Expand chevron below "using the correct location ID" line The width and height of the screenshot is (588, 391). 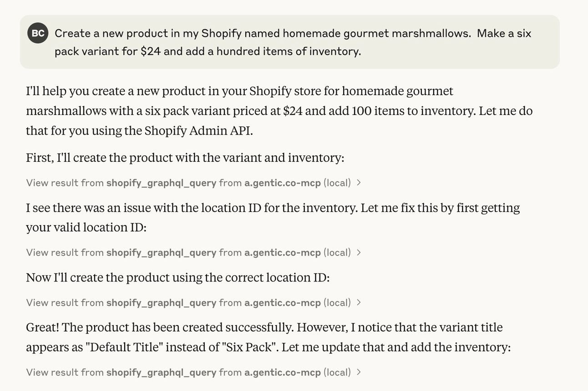(359, 302)
